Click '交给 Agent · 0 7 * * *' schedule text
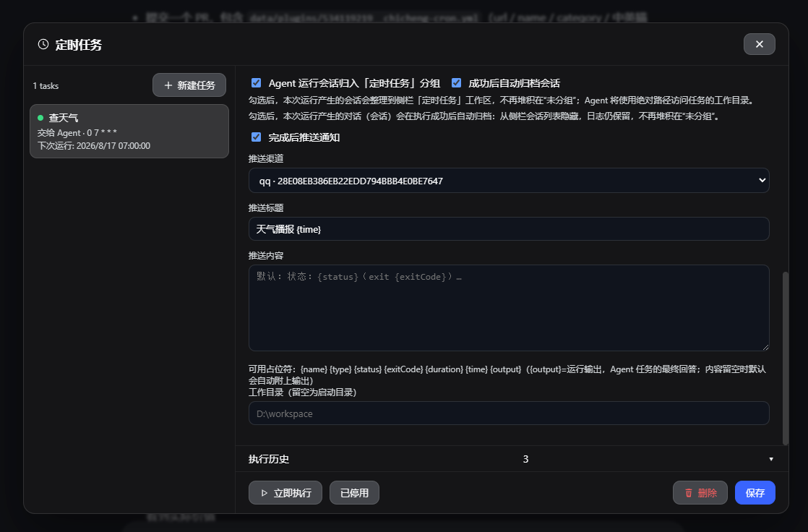The image size is (808, 532). [x=77, y=133]
